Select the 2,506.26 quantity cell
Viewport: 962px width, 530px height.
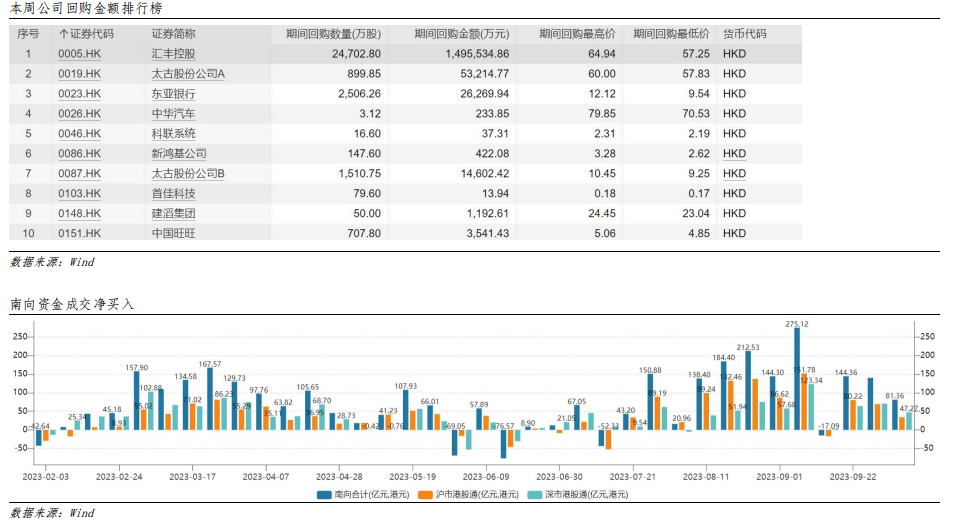click(x=360, y=94)
